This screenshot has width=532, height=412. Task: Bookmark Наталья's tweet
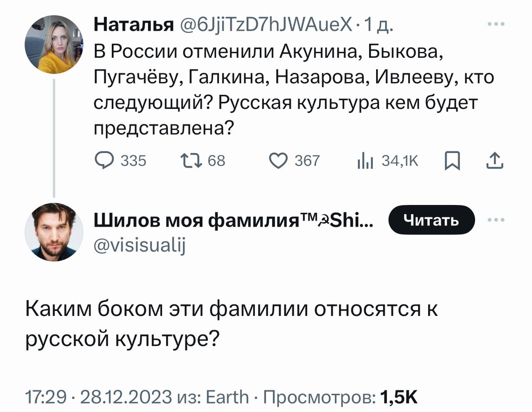(x=452, y=160)
